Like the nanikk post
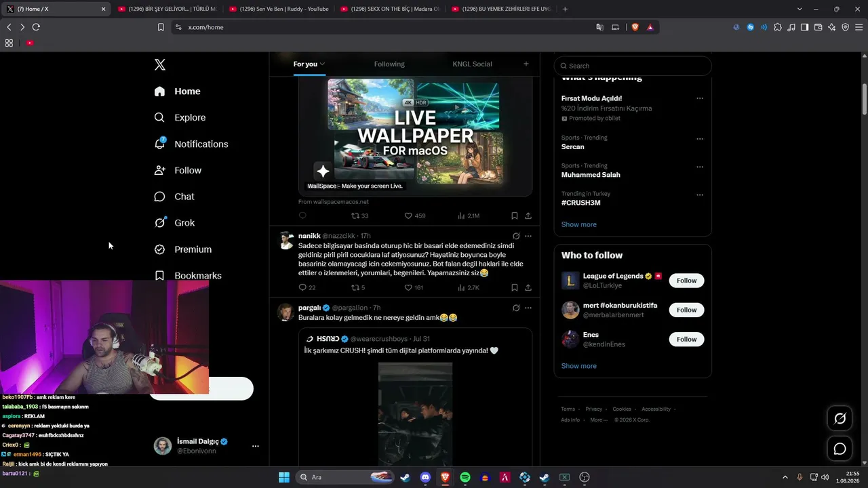Screen dimensions: 868x488 click(x=408, y=287)
